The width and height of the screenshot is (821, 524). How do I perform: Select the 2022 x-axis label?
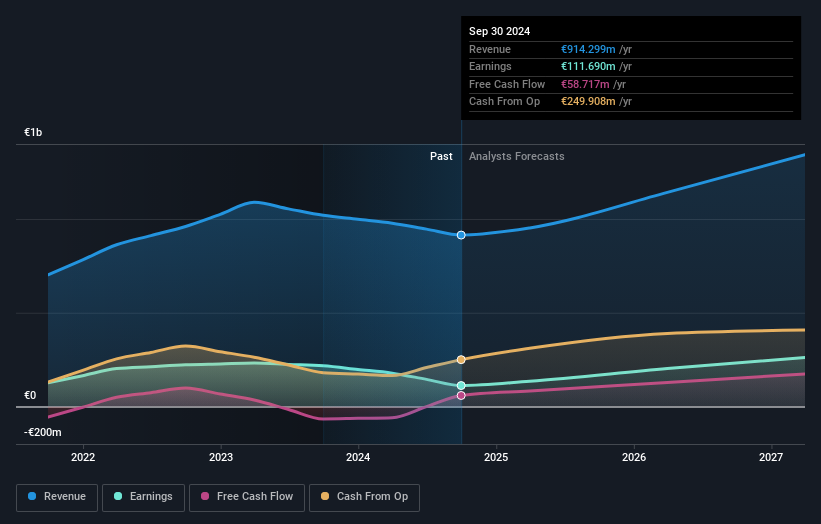pos(83,458)
